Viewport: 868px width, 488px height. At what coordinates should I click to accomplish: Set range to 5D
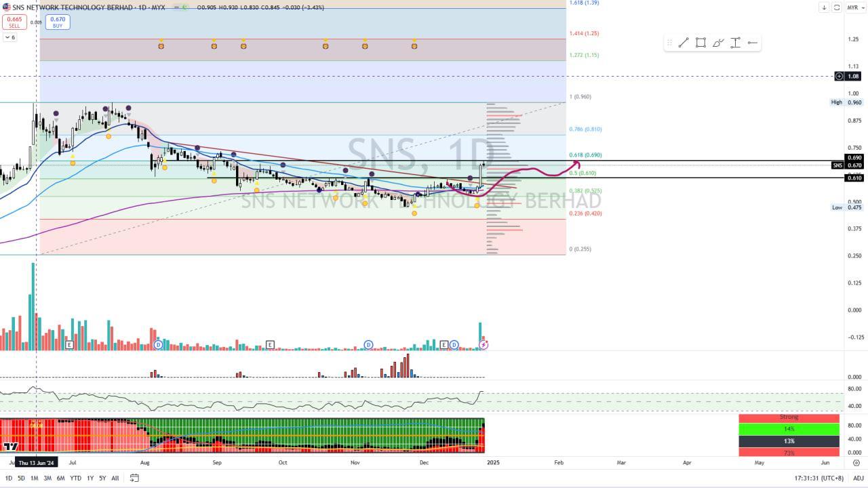pyautogui.click(x=22, y=478)
